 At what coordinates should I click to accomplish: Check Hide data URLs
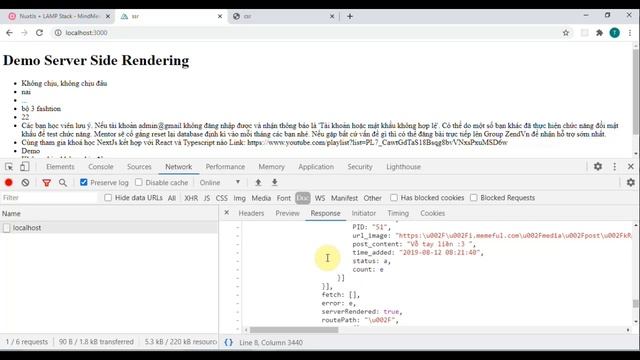[108, 198]
